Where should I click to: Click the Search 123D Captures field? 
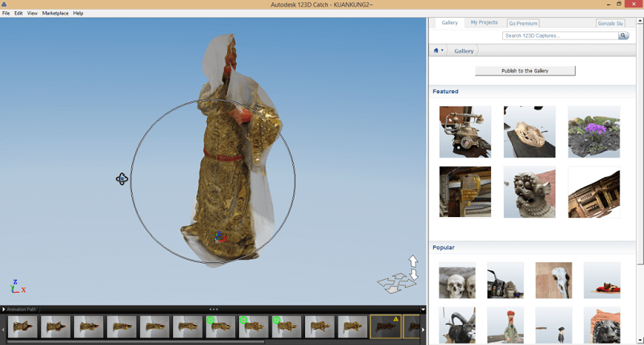click(x=560, y=35)
